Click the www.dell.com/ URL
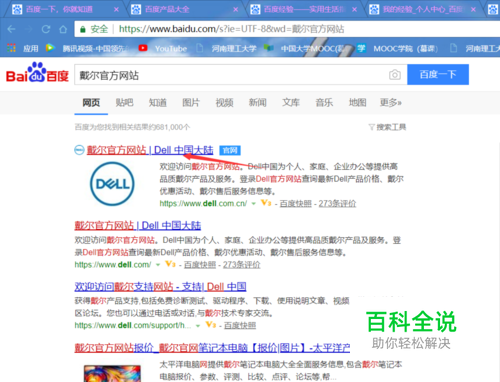Image resolution: width=500 pixels, height=382 pixels. point(113,265)
